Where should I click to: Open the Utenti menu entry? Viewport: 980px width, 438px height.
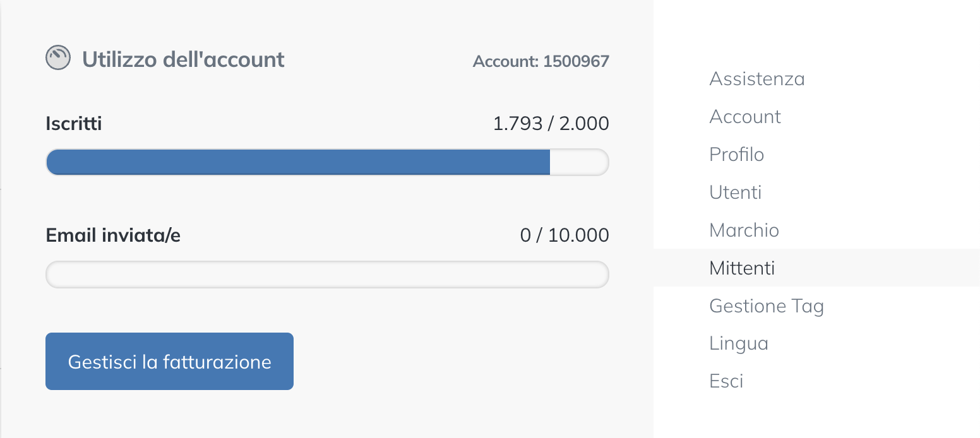[x=735, y=192]
